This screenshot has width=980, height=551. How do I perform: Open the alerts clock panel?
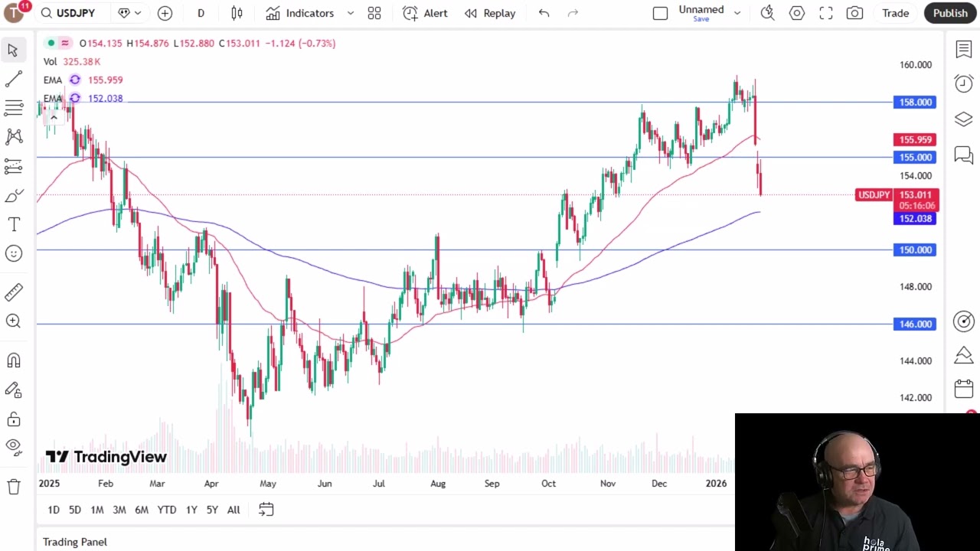[x=964, y=83]
